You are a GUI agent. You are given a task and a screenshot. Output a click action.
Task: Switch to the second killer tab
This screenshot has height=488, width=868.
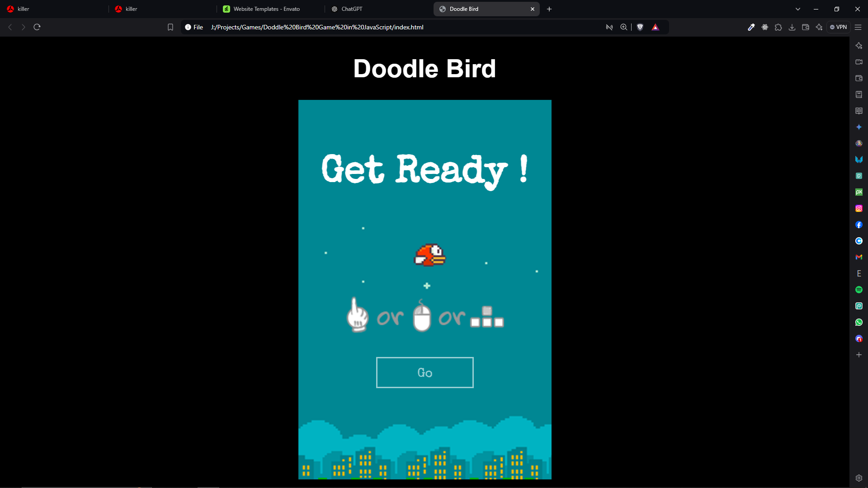point(163,9)
